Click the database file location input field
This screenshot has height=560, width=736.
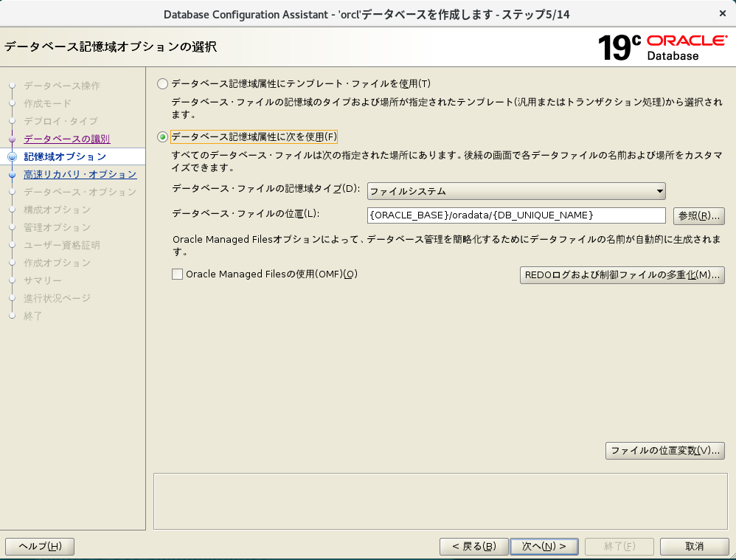(x=516, y=215)
